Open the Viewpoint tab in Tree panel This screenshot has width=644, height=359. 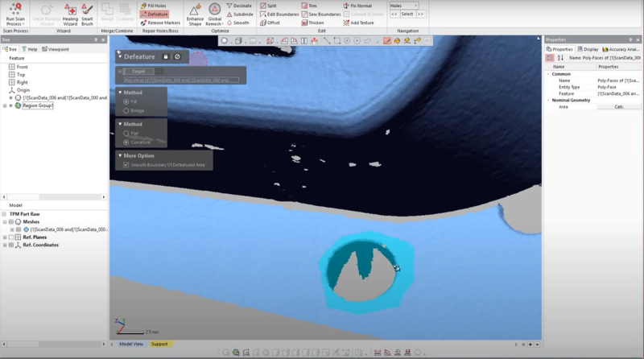pos(55,49)
